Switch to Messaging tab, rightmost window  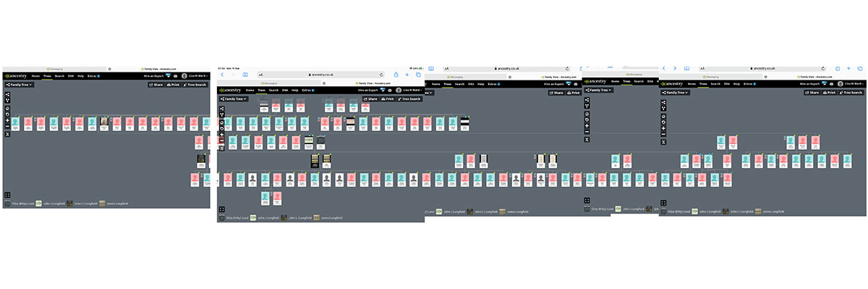[710, 77]
